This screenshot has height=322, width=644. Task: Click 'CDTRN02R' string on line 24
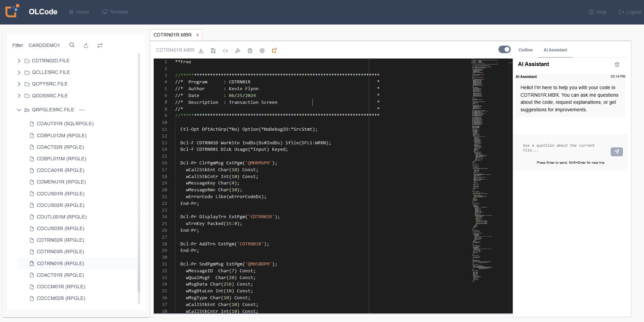(x=261, y=217)
